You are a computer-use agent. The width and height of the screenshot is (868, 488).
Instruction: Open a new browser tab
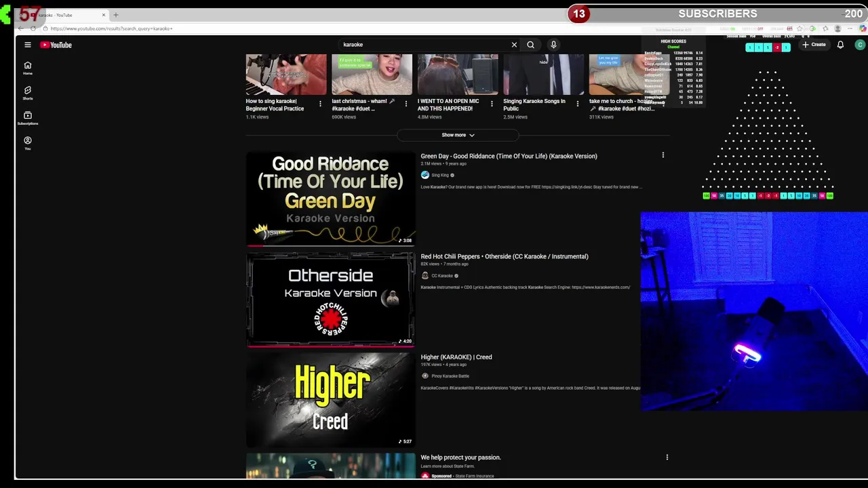[116, 15]
